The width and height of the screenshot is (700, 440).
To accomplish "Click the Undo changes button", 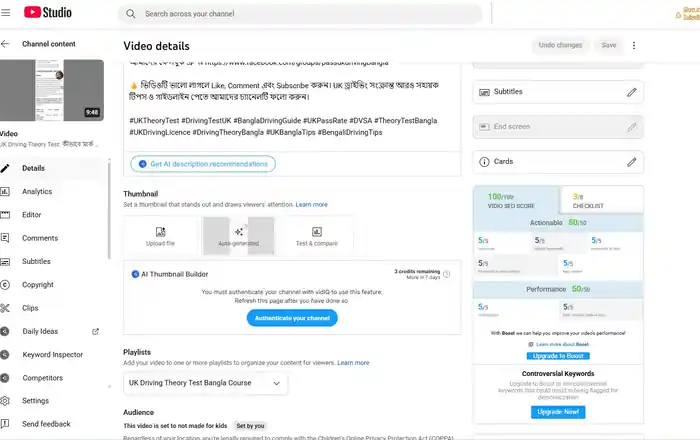I will 560,45.
